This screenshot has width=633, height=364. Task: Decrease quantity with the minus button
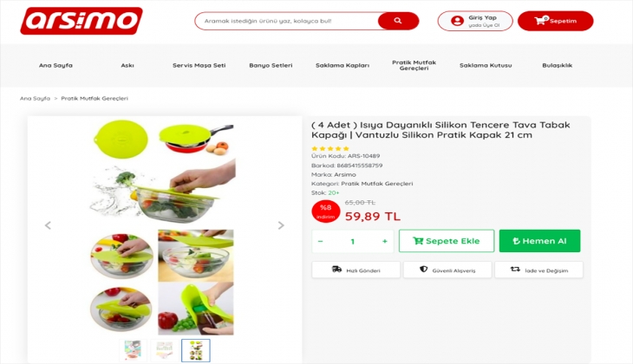point(321,241)
